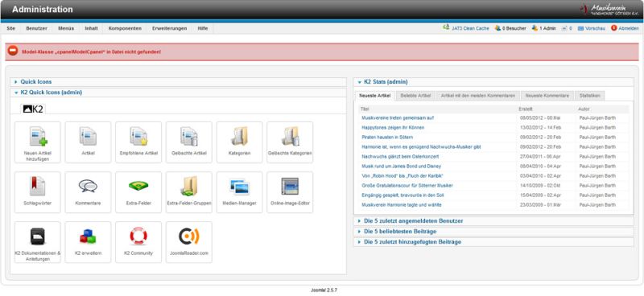The width and height of the screenshot is (644, 296).
Task: Collapse the K2 Quick Icons (admin) panel
Action: (52, 92)
